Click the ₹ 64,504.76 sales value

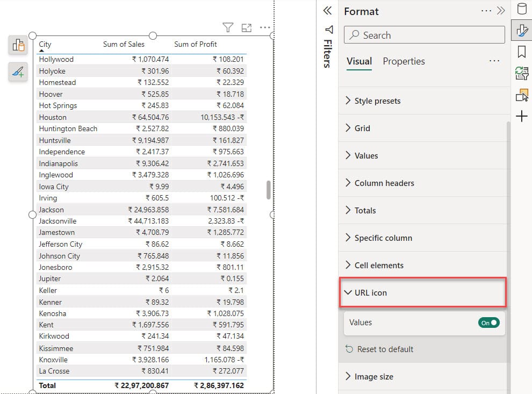(x=150, y=117)
